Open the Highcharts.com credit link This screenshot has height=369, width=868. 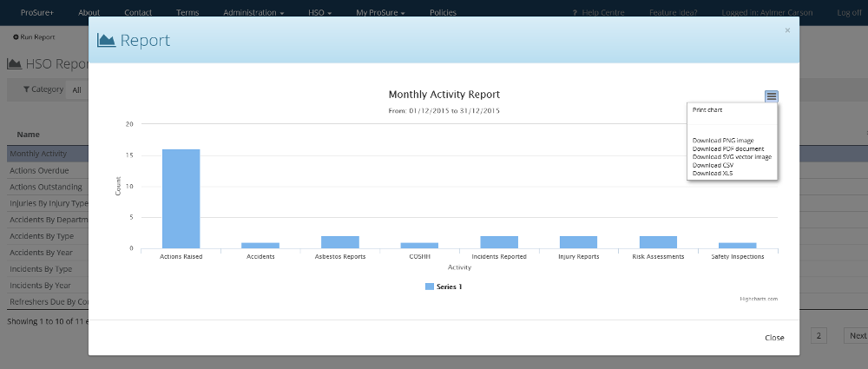(x=759, y=299)
